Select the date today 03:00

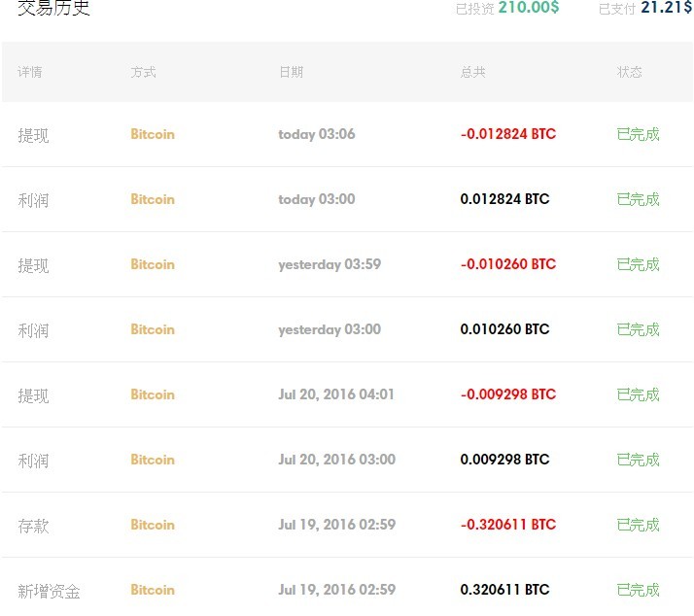(x=317, y=199)
